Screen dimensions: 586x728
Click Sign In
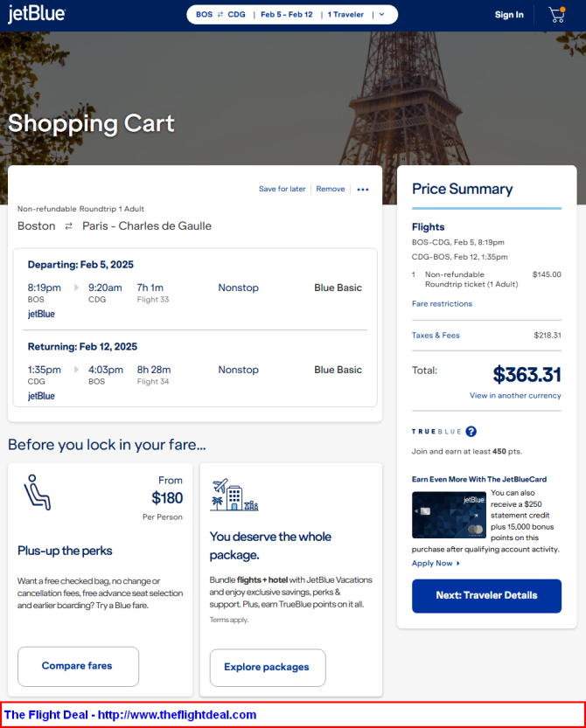(x=509, y=15)
